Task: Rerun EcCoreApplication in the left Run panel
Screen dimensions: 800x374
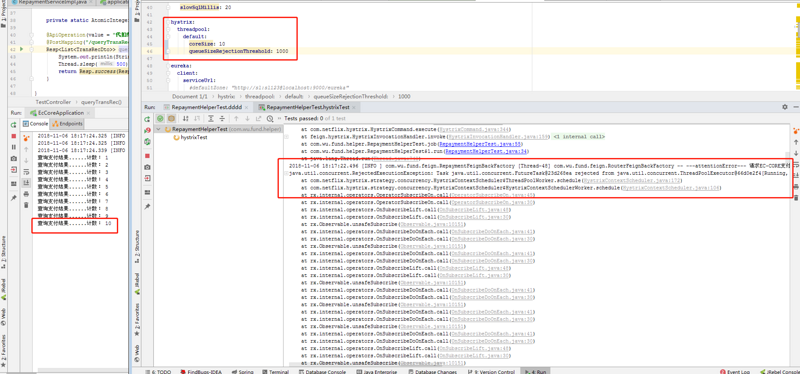Action: coord(14,125)
